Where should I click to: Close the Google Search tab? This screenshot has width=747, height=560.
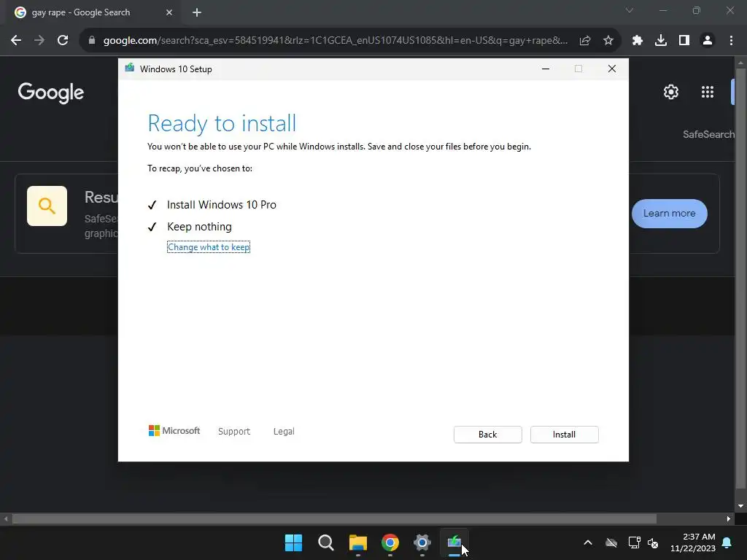[x=169, y=12]
